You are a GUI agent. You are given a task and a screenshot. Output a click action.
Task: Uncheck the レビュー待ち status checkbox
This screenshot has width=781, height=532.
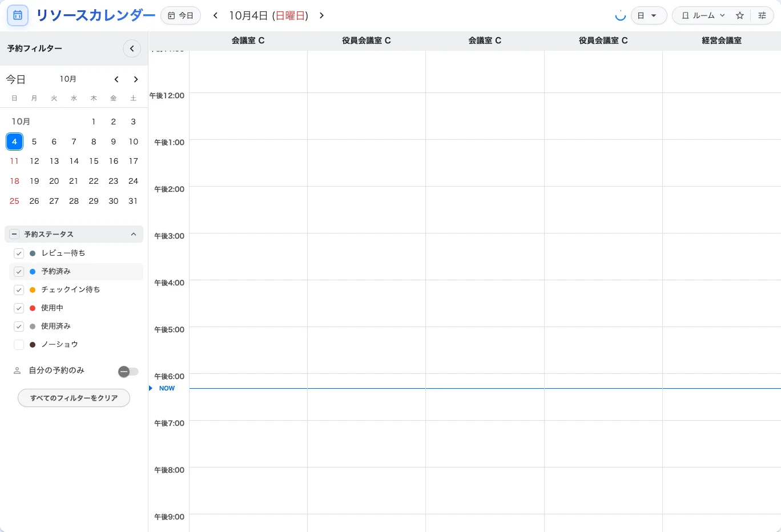pos(19,253)
